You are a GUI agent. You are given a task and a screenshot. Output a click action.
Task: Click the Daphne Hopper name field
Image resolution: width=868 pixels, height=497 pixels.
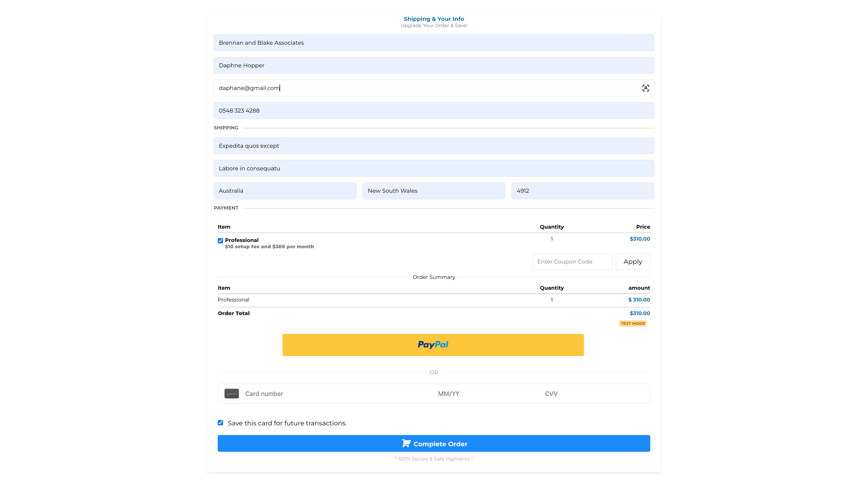[x=434, y=65]
